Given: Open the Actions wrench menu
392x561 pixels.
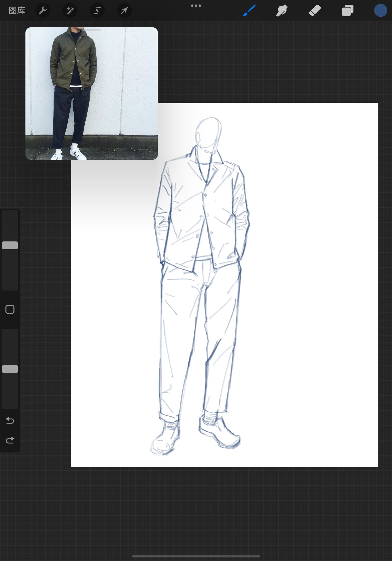Looking at the screenshot, I should [x=43, y=11].
